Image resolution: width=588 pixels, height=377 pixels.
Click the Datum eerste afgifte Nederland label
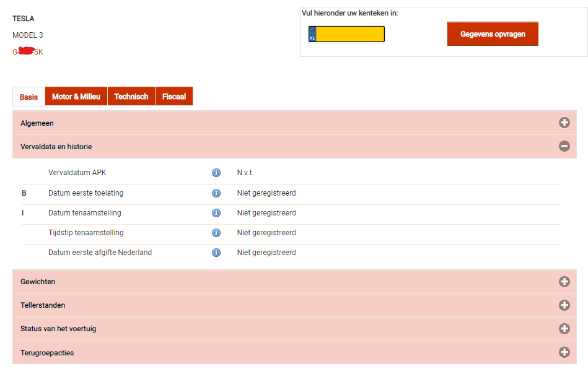click(x=100, y=253)
